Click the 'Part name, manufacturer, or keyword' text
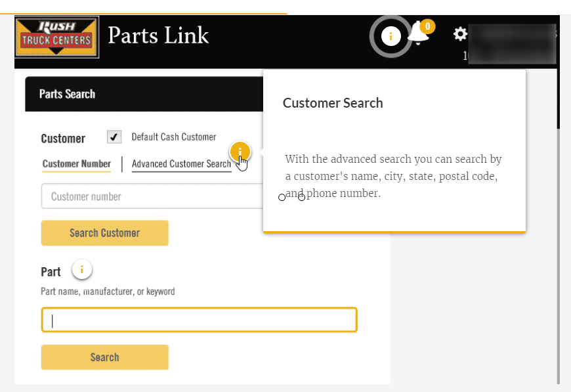The height and width of the screenshot is (392, 571). pyautogui.click(x=108, y=292)
